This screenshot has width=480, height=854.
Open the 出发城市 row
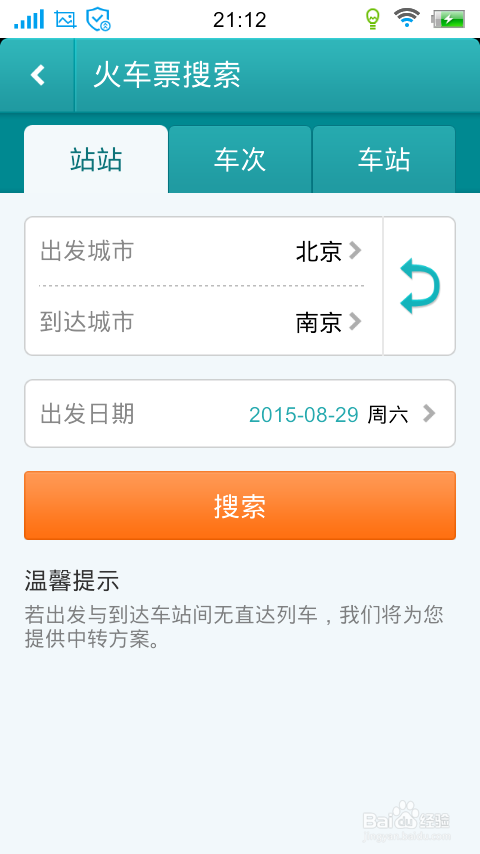203,251
